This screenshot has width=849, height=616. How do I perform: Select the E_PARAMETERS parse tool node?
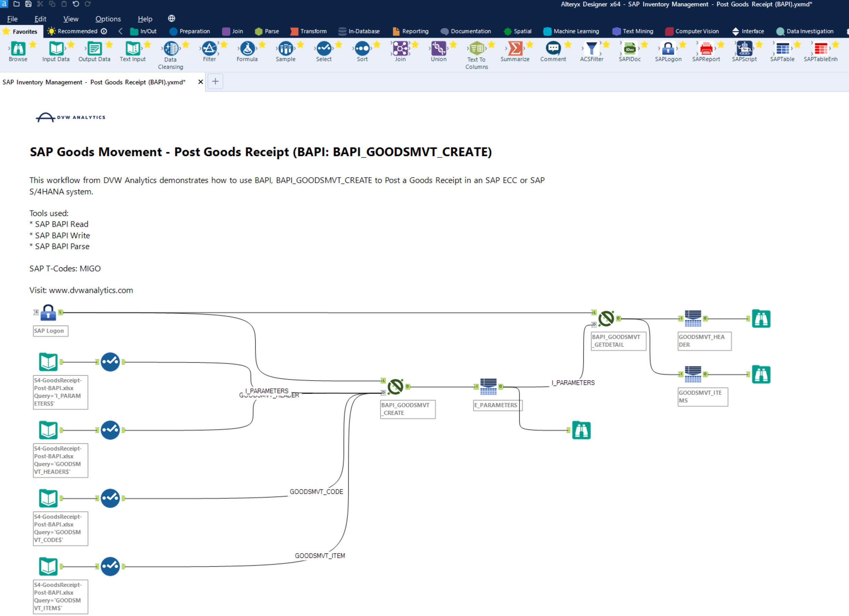click(x=488, y=387)
